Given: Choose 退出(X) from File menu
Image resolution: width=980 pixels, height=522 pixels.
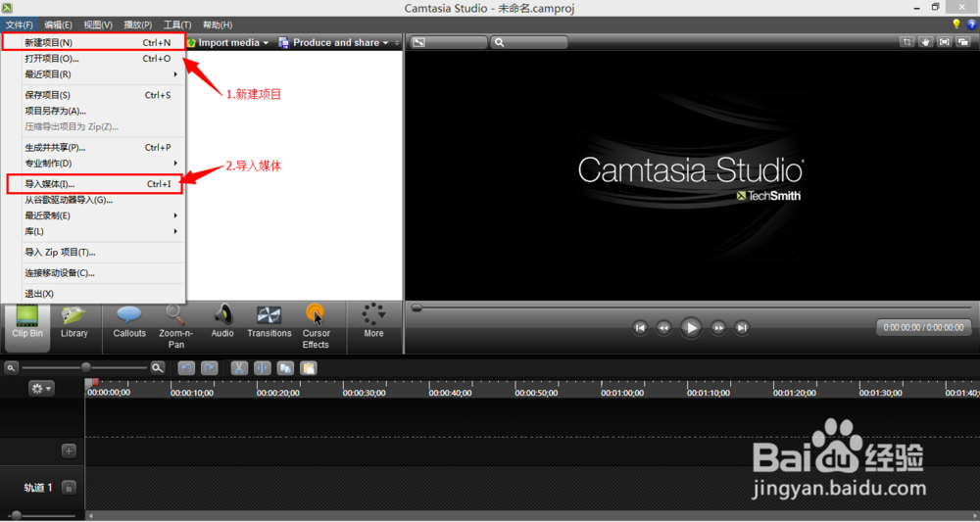Looking at the screenshot, I should click(x=94, y=294).
